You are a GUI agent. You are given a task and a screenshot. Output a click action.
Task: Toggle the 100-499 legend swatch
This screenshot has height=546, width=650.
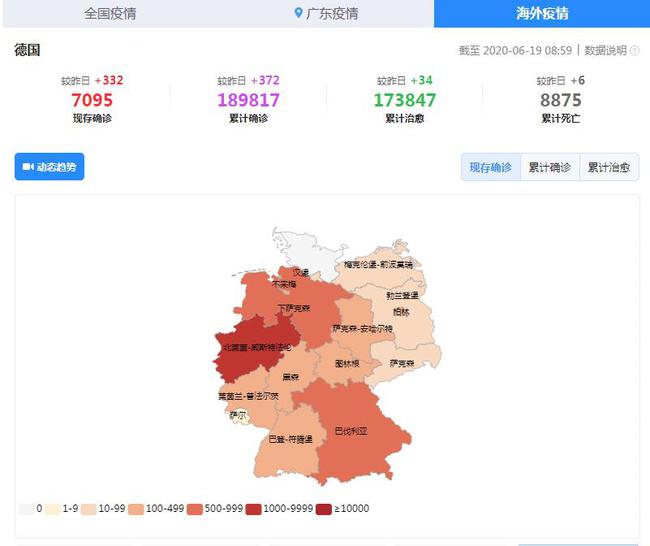pos(136,509)
